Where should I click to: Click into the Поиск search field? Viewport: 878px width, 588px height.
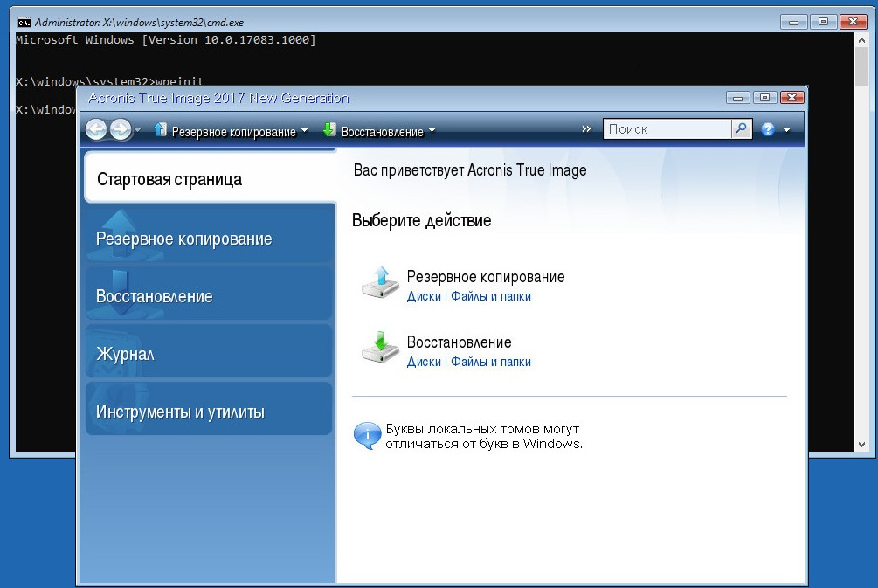click(x=667, y=129)
